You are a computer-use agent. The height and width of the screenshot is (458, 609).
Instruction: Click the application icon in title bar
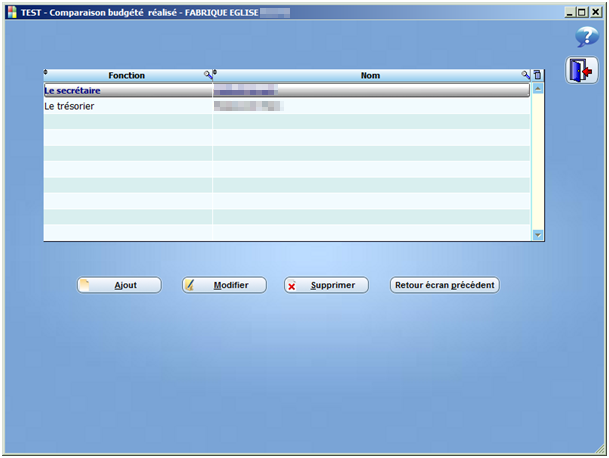click(x=11, y=12)
